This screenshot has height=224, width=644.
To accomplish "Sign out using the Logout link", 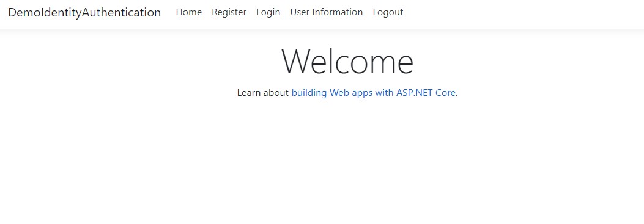I will [388, 12].
